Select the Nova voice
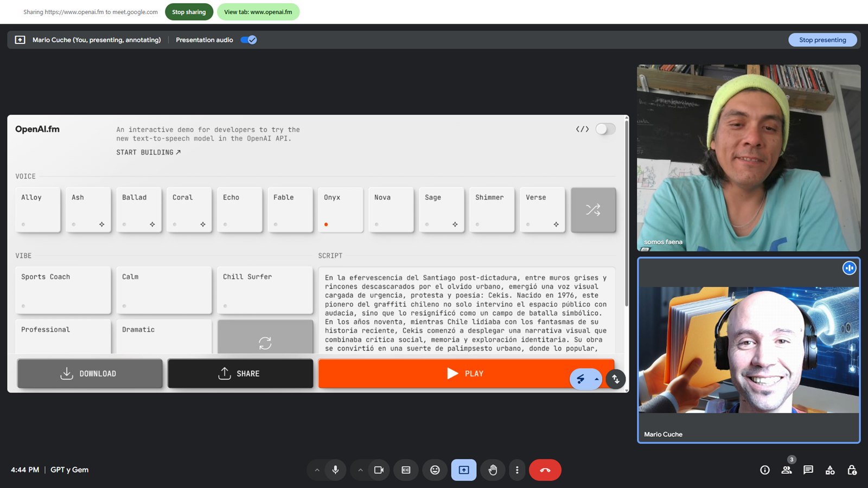 coord(391,210)
